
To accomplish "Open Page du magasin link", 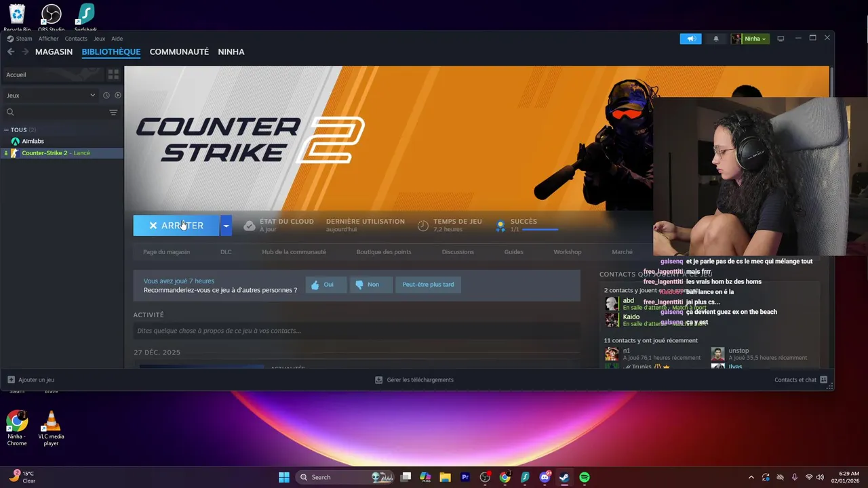I will coord(166,251).
